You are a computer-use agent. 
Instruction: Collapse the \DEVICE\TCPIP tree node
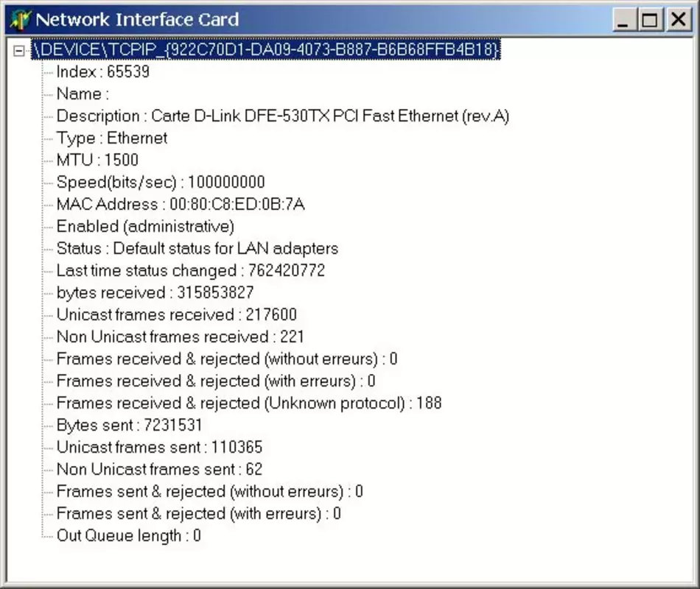coord(18,50)
